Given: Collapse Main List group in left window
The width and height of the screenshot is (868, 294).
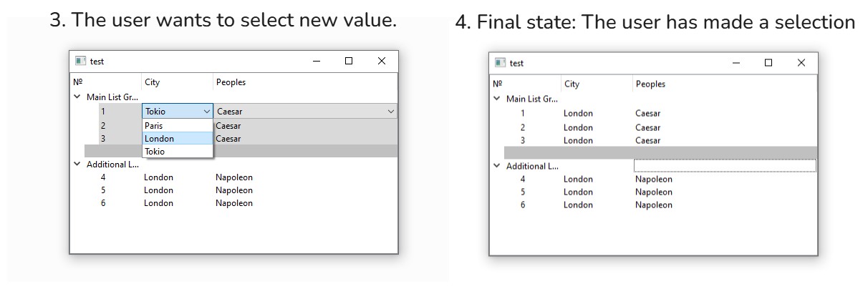Looking at the screenshot, I should (x=77, y=97).
